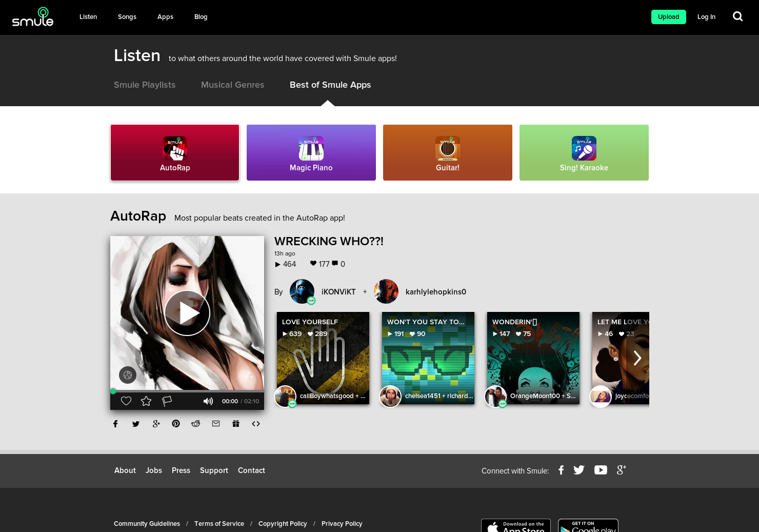Open Smule's Google Plus in footer
This screenshot has height=532, width=759.
(621, 470)
